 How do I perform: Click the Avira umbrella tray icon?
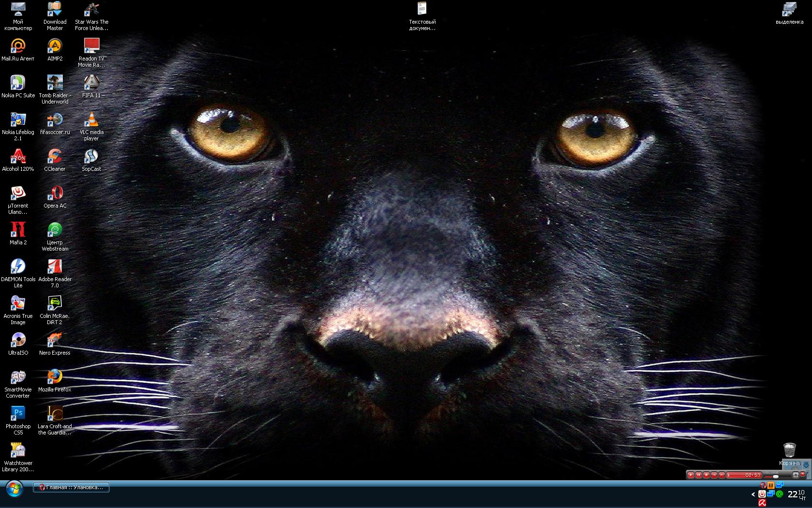pyautogui.click(x=762, y=503)
